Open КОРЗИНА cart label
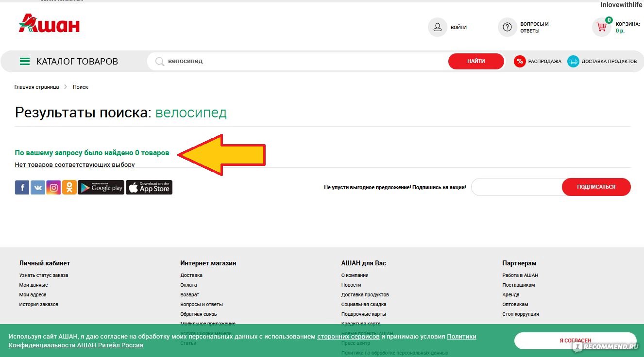The width and height of the screenshot is (644, 357). (627, 24)
